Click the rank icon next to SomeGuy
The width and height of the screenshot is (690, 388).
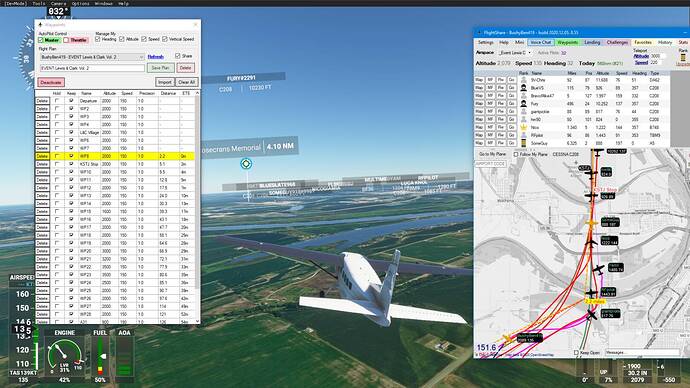524,143
